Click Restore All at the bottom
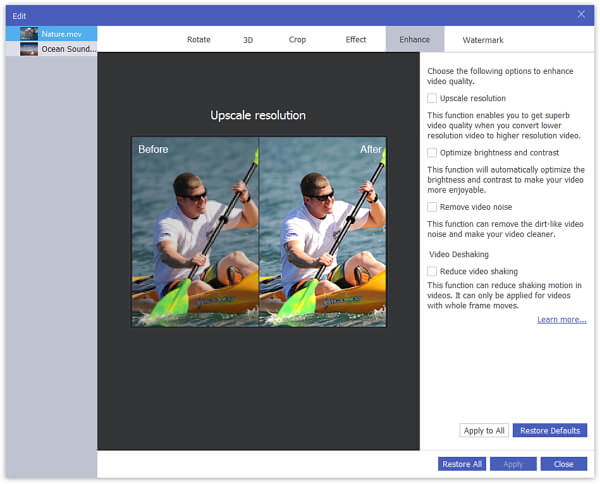 [x=462, y=464]
